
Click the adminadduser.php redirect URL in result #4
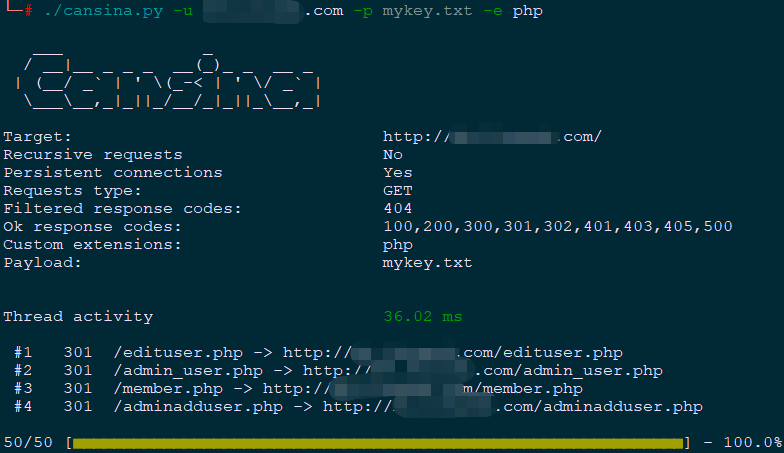click(512, 406)
